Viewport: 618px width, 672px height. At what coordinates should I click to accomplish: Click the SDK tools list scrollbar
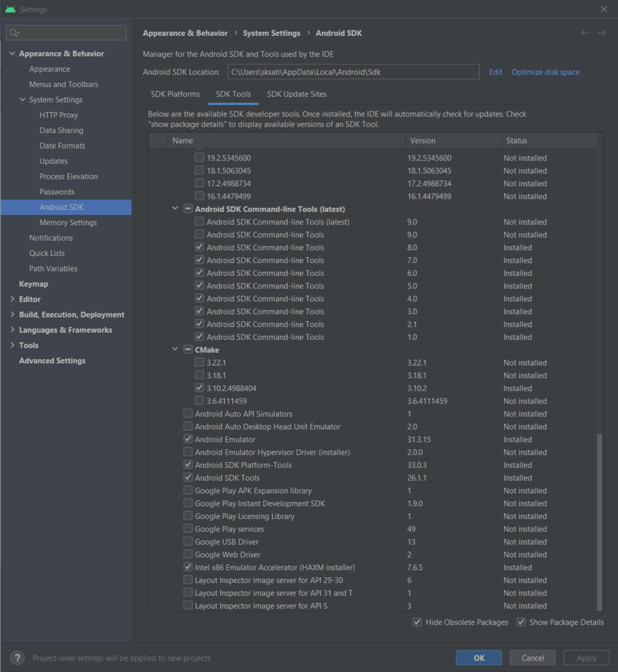point(599,521)
